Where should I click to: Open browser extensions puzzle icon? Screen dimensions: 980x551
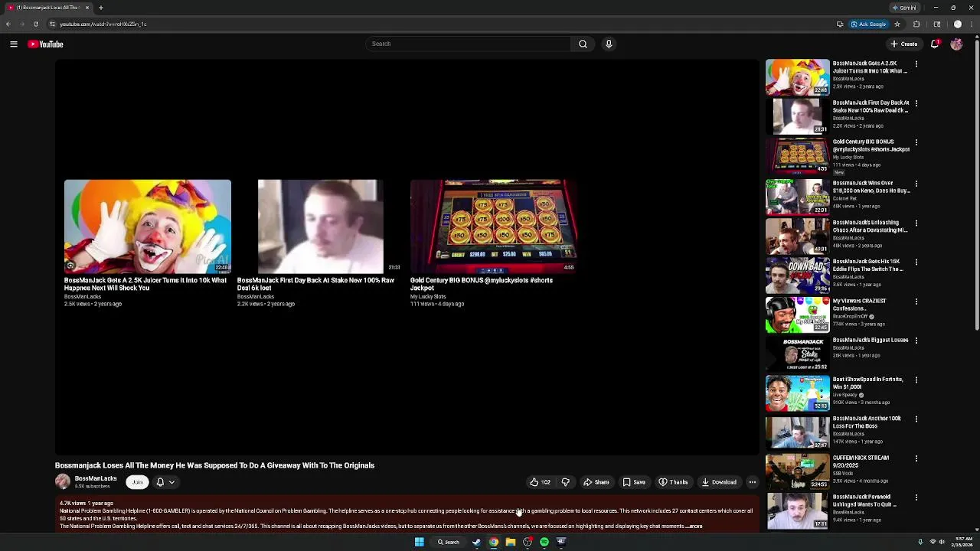(916, 24)
